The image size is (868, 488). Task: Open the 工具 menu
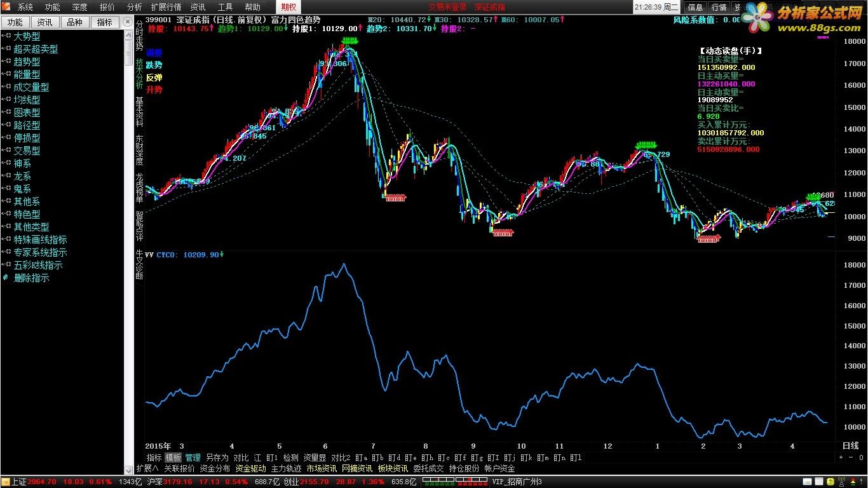[225, 7]
